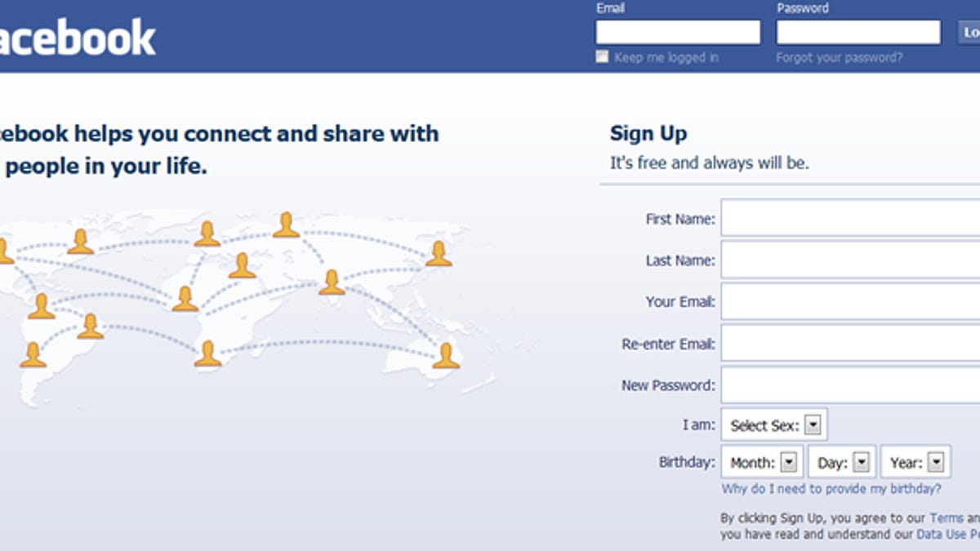Viewport: 980px width, 551px height.
Task: Click the person icon over Australia
Action: tap(445, 356)
